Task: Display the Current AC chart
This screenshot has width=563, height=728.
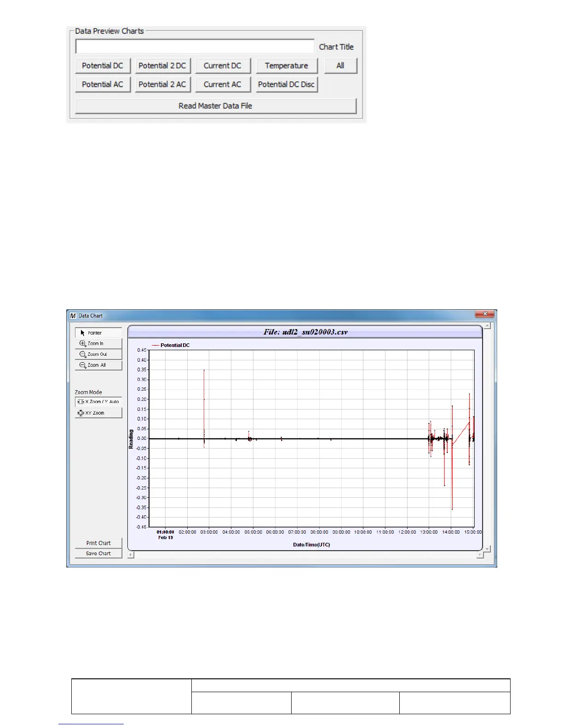Action: (x=223, y=85)
